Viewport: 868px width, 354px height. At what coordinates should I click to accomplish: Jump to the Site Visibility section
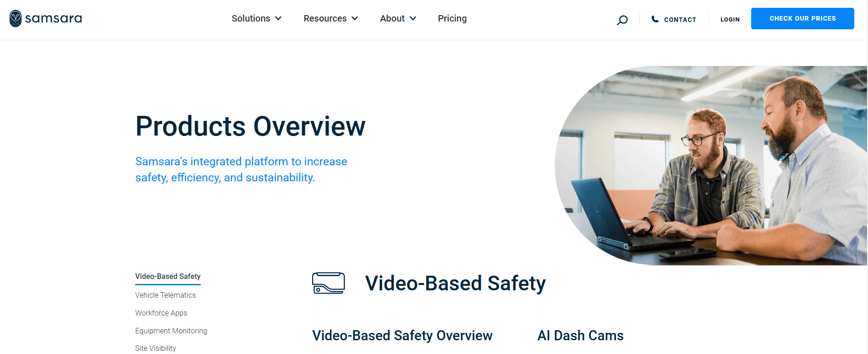pyautogui.click(x=155, y=348)
